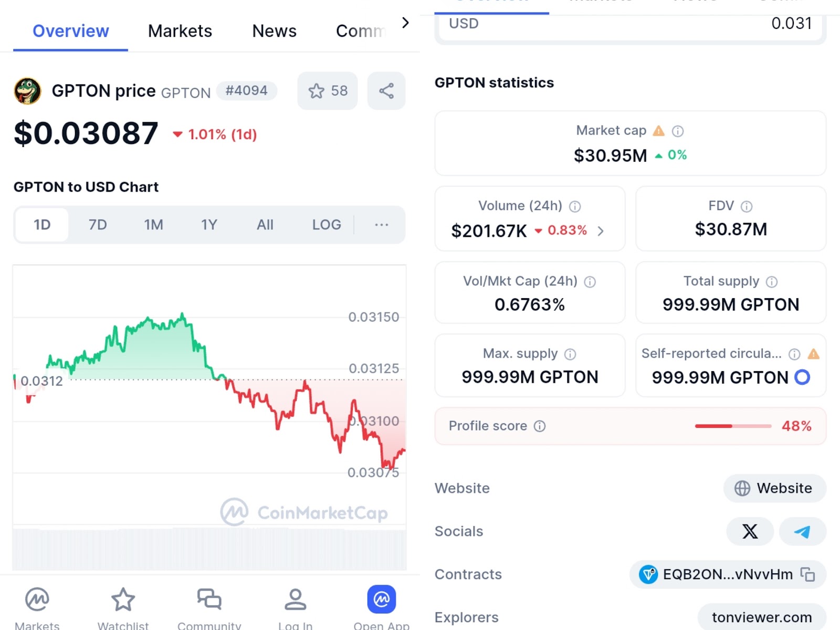Open the X (Twitter) social link
This screenshot has width=840, height=630.
(750, 531)
